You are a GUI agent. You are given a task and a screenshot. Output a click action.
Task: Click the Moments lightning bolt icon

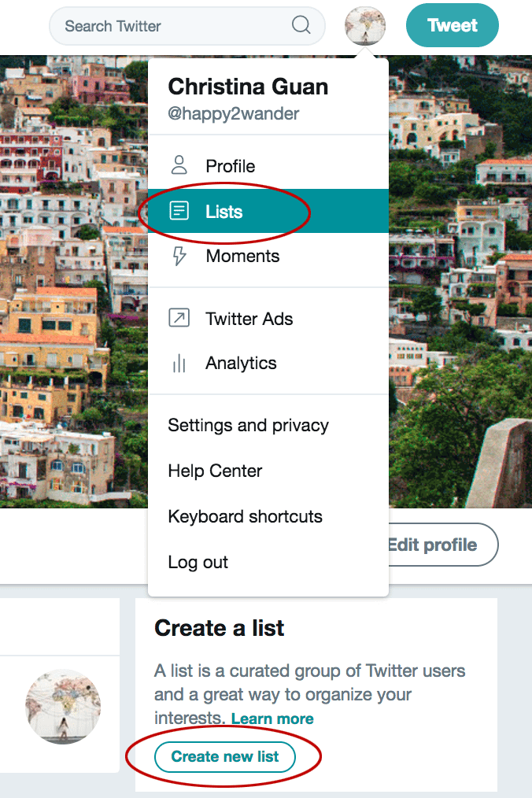point(179,256)
